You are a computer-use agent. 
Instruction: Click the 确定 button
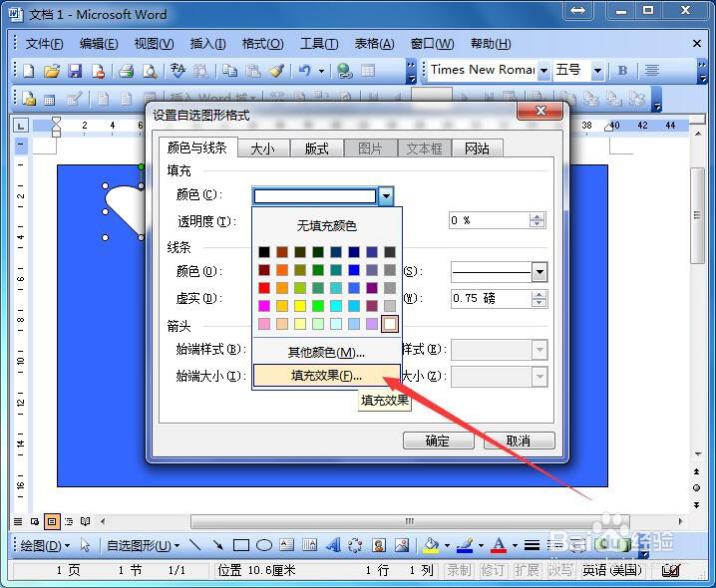click(438, 441)
